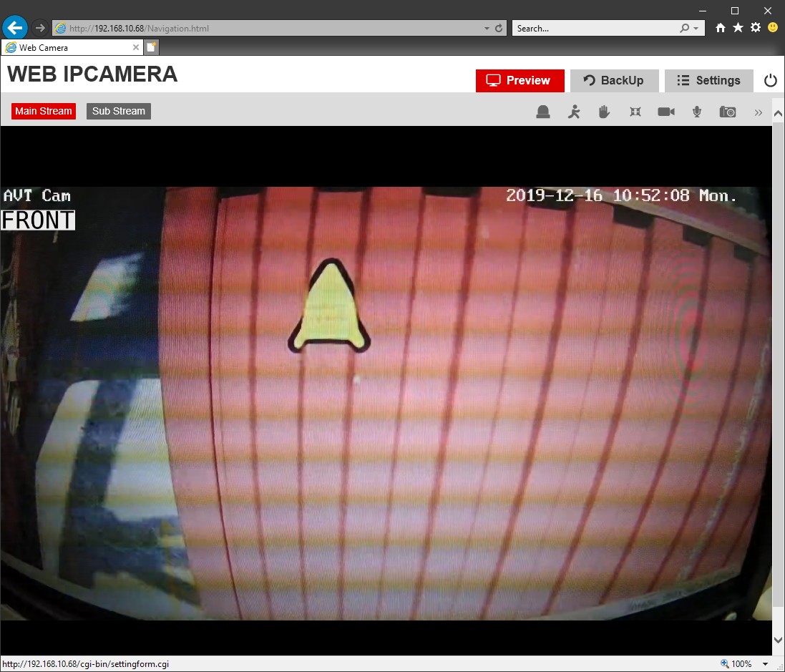Click the status bar settingform.cgi URL
Screen dimensions: 785x672
tap(86, 664)
